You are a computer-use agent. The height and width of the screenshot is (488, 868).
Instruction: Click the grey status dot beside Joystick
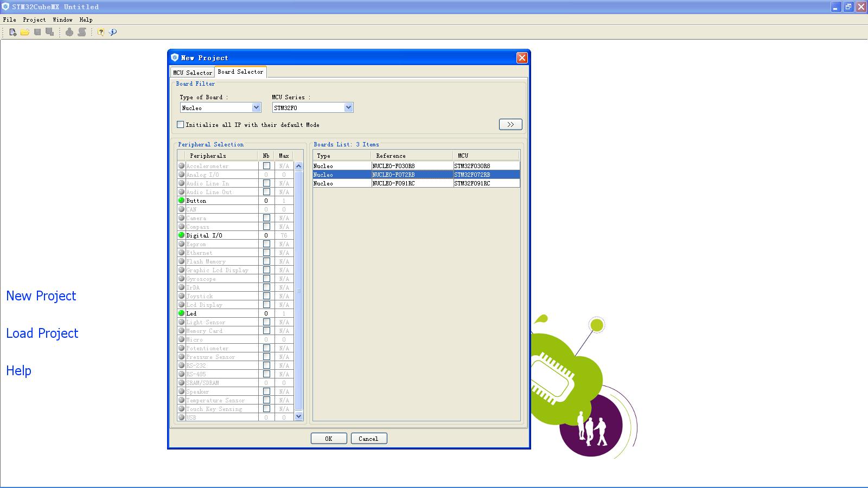[181, 296]
